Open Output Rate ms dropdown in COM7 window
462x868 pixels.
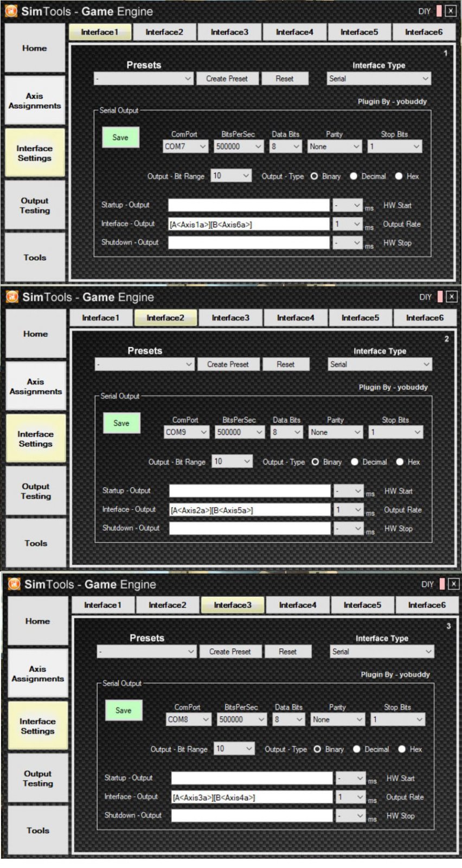(347, 224)
